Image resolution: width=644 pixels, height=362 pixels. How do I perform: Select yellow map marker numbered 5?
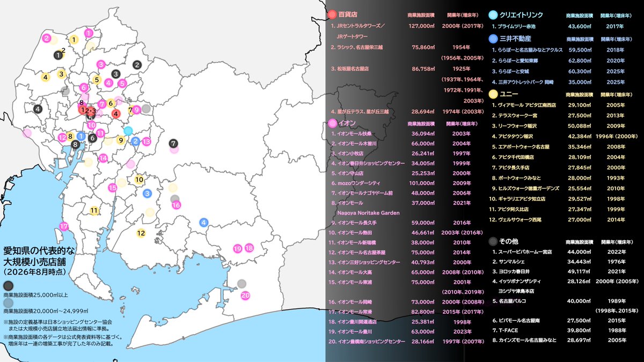coord(97,80)
